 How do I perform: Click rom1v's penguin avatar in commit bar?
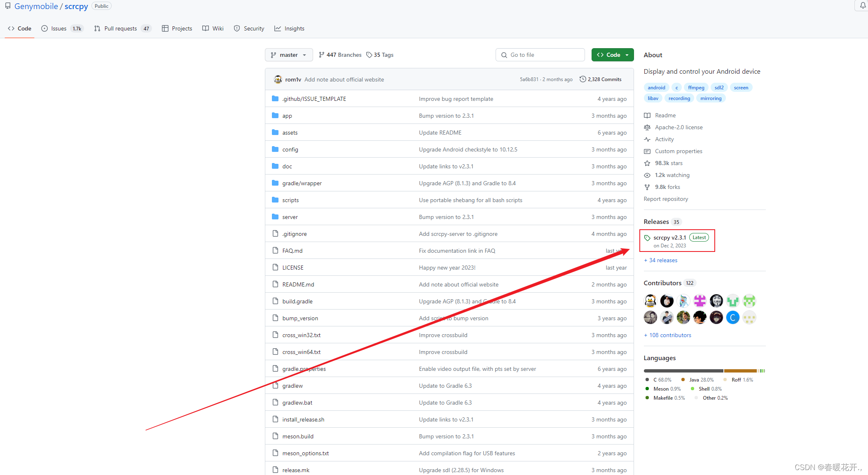point(278,79)
